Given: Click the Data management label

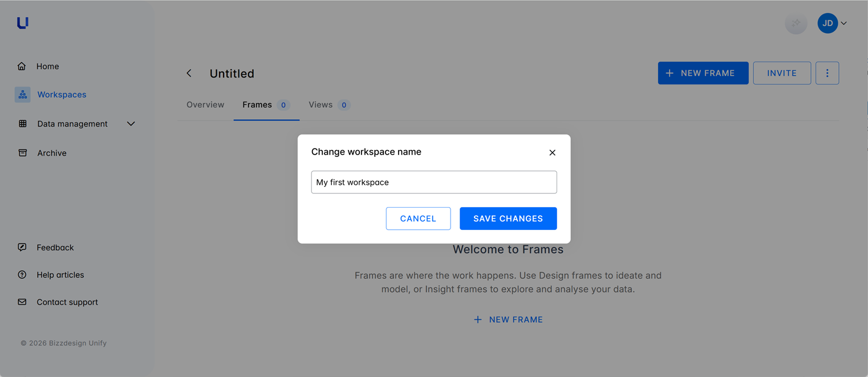Looking at the screenshot, I should click(x=72, y=124).
